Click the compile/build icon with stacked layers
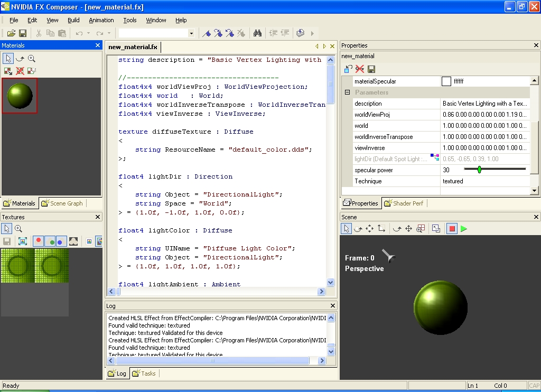The width and height of the screenshot is (541, 392). pyautogui.click(x=300, y=33)
